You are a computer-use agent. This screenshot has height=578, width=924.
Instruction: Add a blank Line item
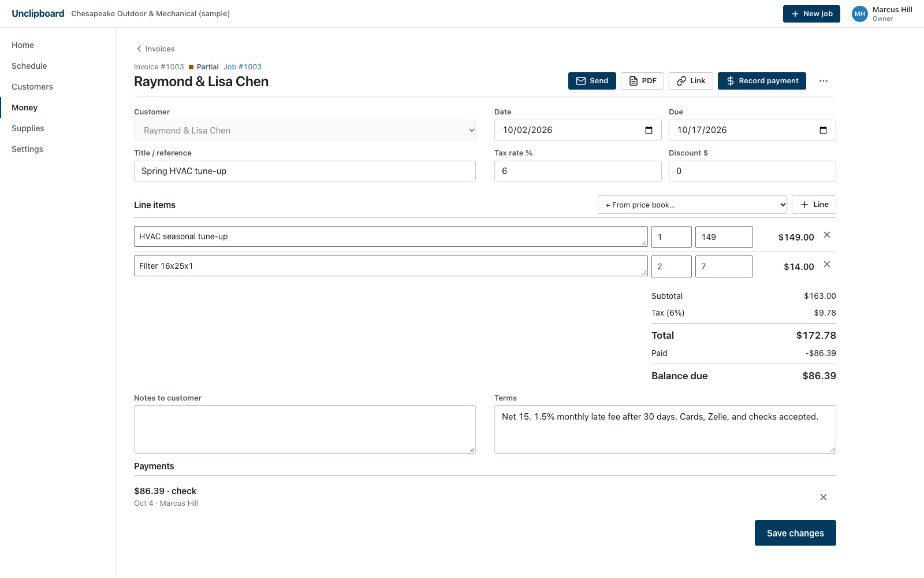pyautogui.click(x=814, y=205)
